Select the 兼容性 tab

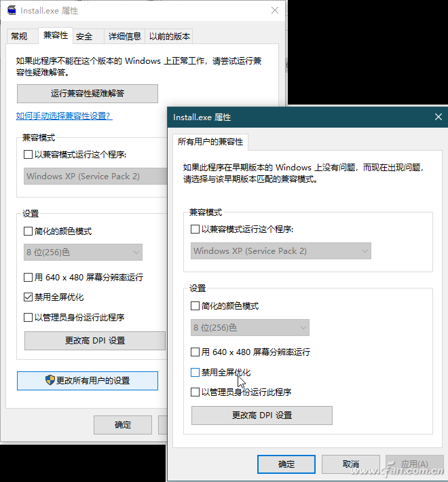click(56, 35)
